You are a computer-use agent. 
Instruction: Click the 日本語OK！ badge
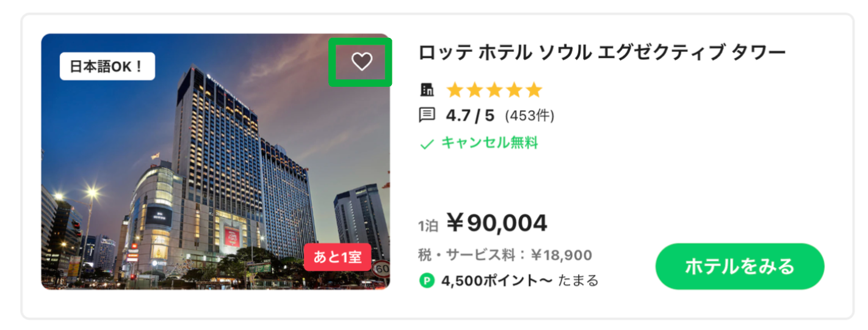(x=107, y=67)
